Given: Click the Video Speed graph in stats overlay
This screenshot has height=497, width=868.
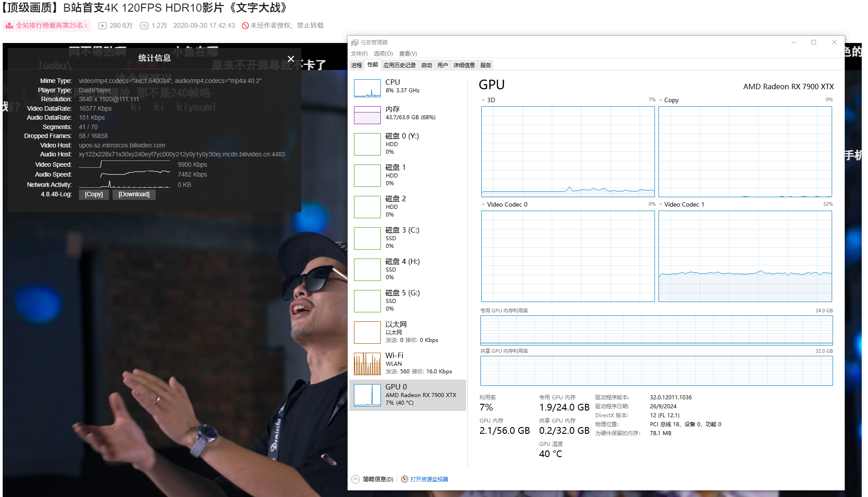Looking at the screenshot, I should [124, 164].
